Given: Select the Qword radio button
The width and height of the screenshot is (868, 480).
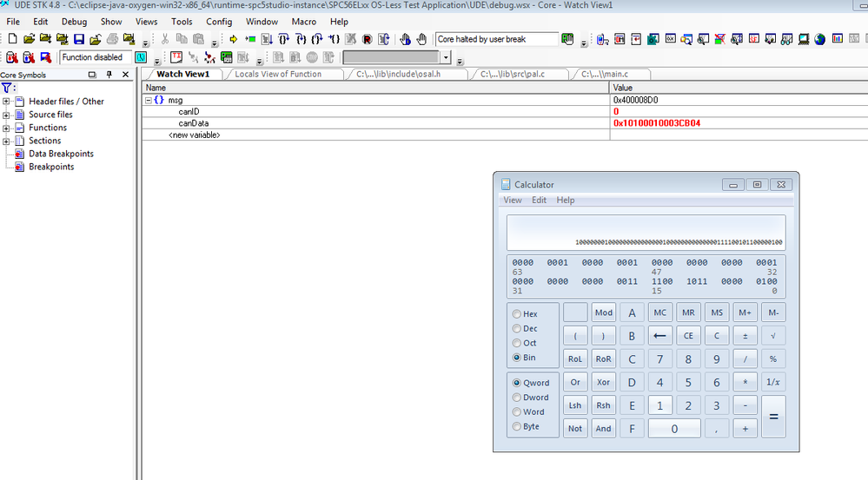Looking at the screenshot, I should [x=516, y=383].
